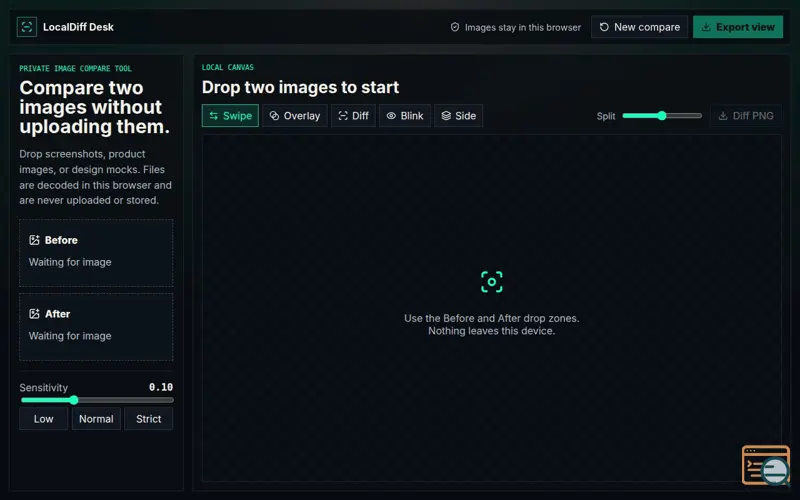Click the bracket icon on Diff mode

pos(343,116)
